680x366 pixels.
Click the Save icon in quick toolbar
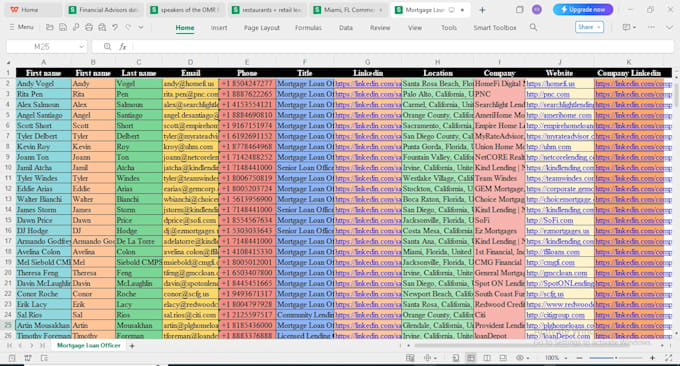pyautogui.click(x=63, y=27)
